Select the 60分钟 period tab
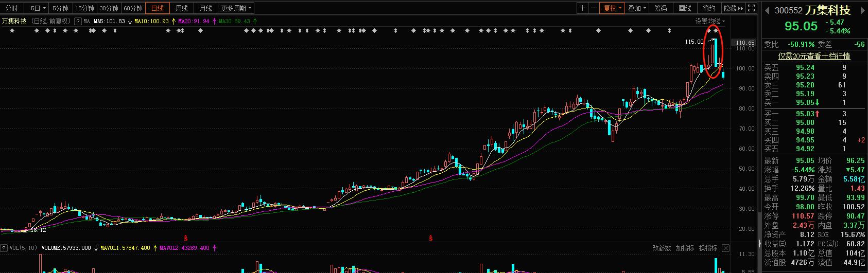Viewport: 868px width, 273px height. (x=133, y=8)
